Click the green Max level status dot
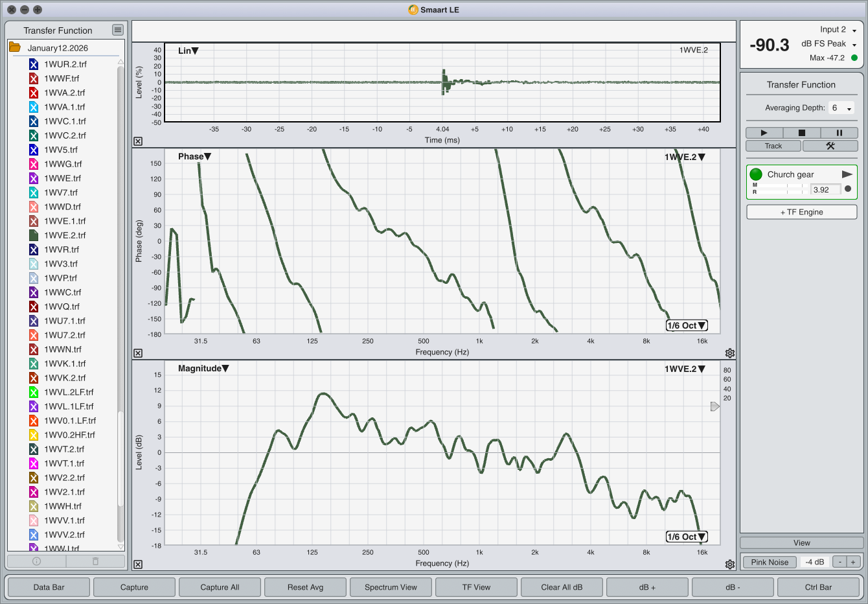868x604 pixels. tap(854, 58)
